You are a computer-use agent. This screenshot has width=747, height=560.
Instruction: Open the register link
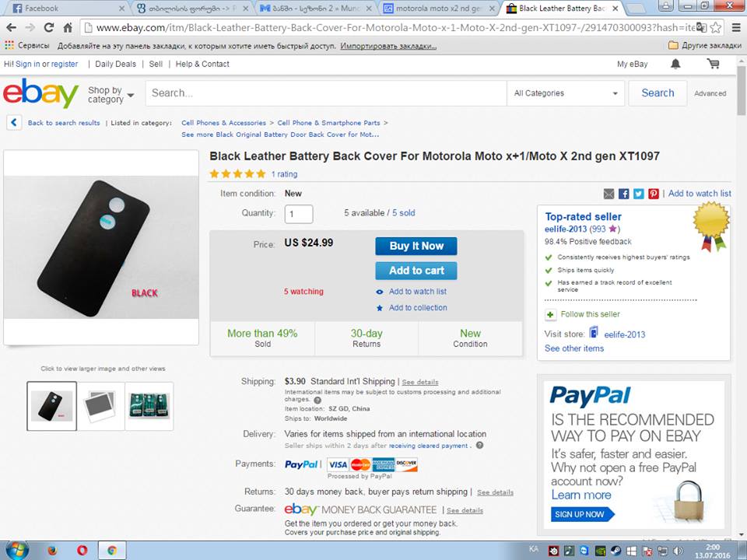[65, 64]
